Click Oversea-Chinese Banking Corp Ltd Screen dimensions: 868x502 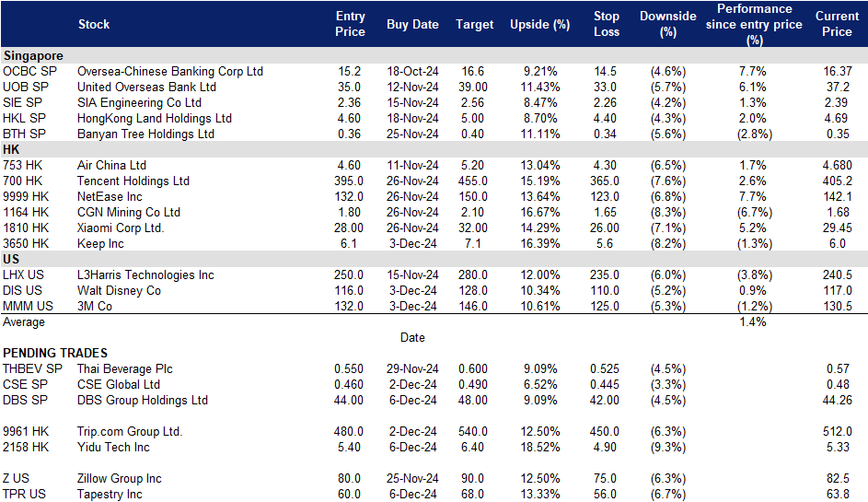[170, 72]
